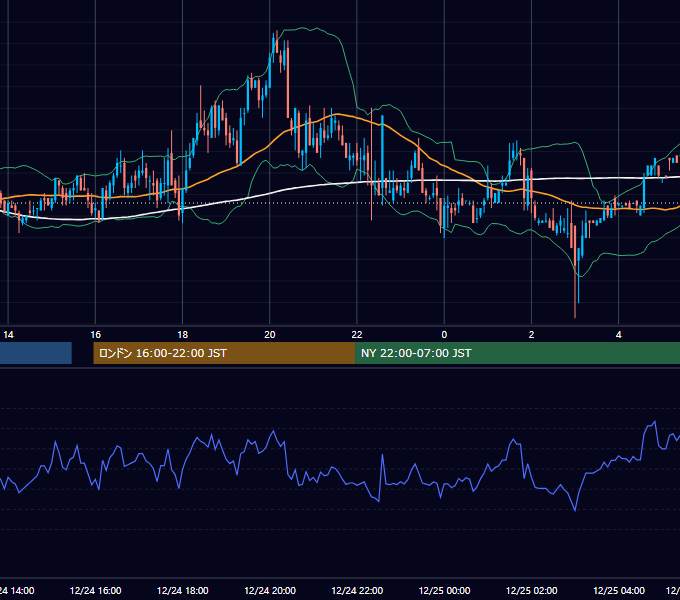680x600 pixels.
Task: Click the 12/24 18:00 time label
Action: tap(183, 590)
